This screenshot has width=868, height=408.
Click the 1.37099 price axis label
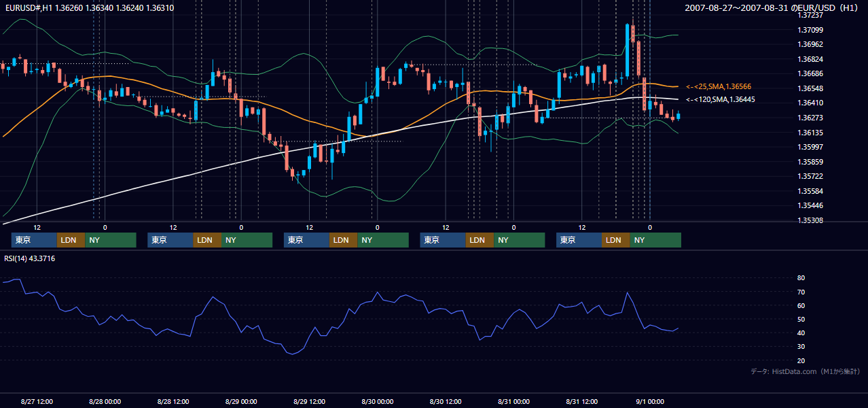pyautogui.click(x=811, y=30)
